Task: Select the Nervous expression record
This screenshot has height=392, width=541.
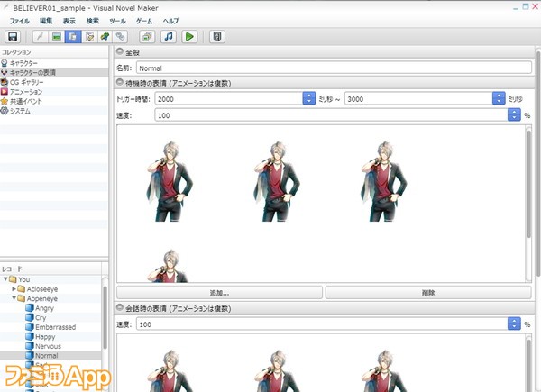Action: click(48, 346)
